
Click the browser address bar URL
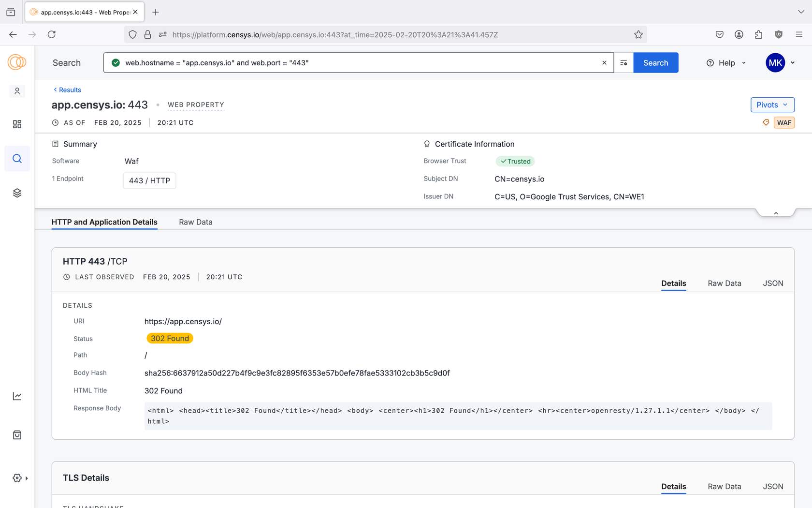click(335, 35)
